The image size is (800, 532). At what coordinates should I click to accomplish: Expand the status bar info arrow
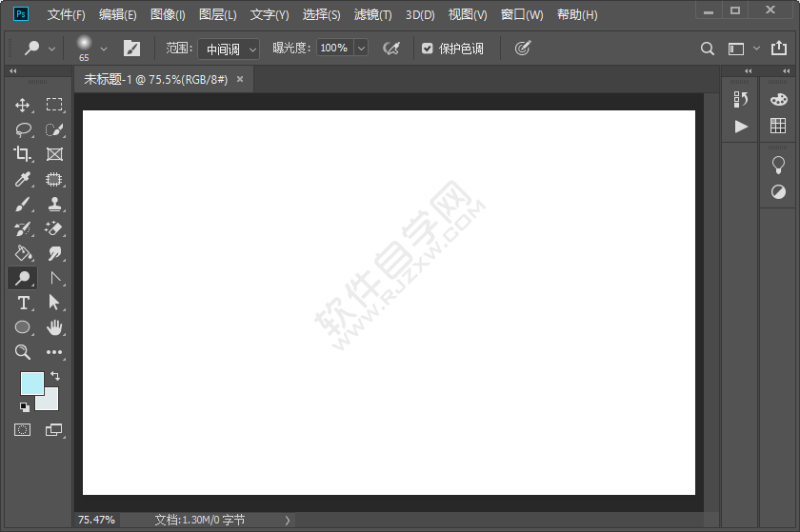click(288, 521)
